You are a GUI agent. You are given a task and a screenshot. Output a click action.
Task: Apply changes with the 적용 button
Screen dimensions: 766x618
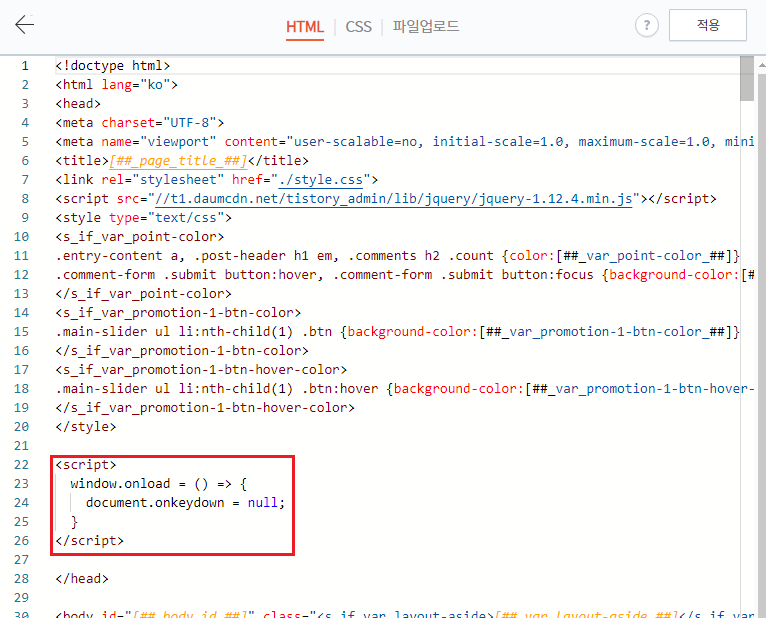coord(708,25)
